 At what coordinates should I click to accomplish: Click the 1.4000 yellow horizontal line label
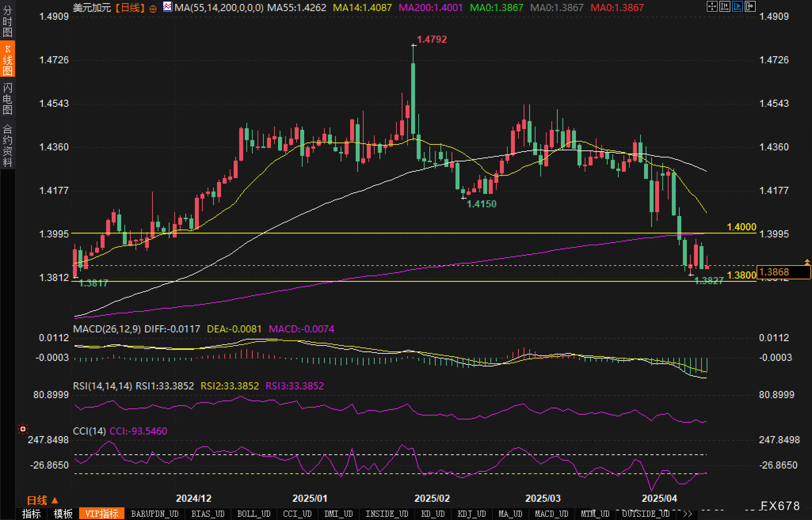(741, 227)
